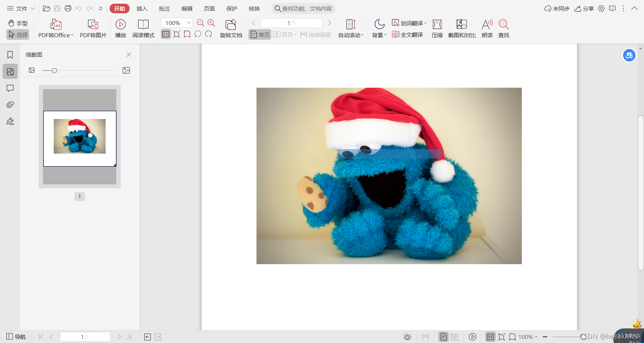Click the 播放 play tool
644x343 pixels.
[x=121, y=29]
